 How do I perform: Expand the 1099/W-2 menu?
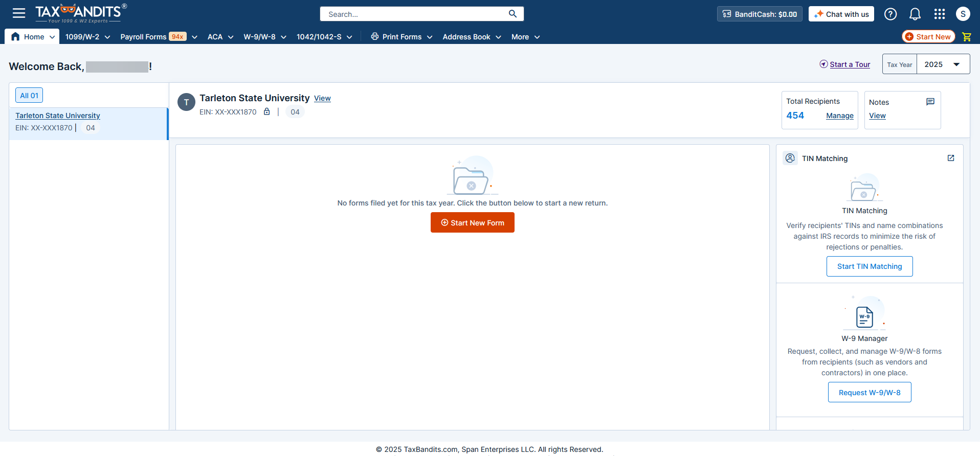pos(87,37)
